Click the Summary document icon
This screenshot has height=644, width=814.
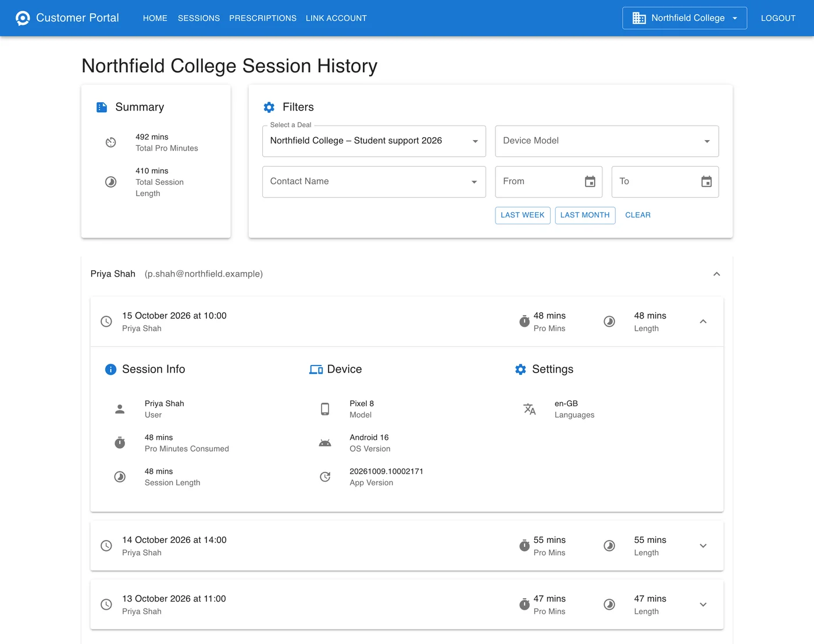pyautogui.click(x=102, y=107)
